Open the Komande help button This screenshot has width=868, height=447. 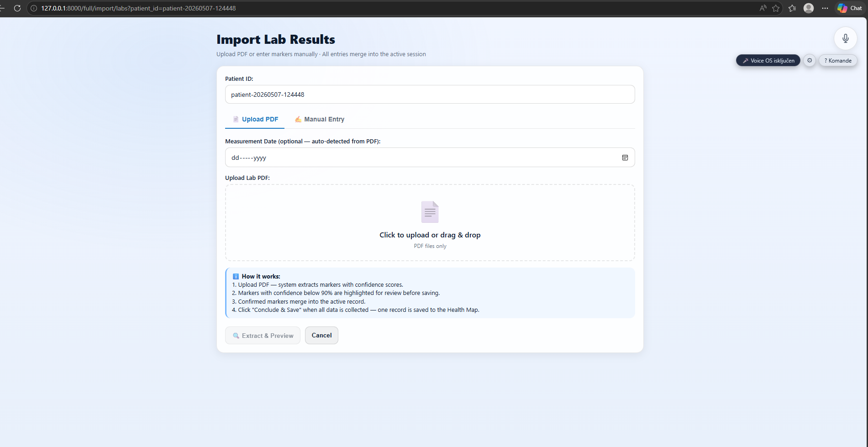point(838,60)
